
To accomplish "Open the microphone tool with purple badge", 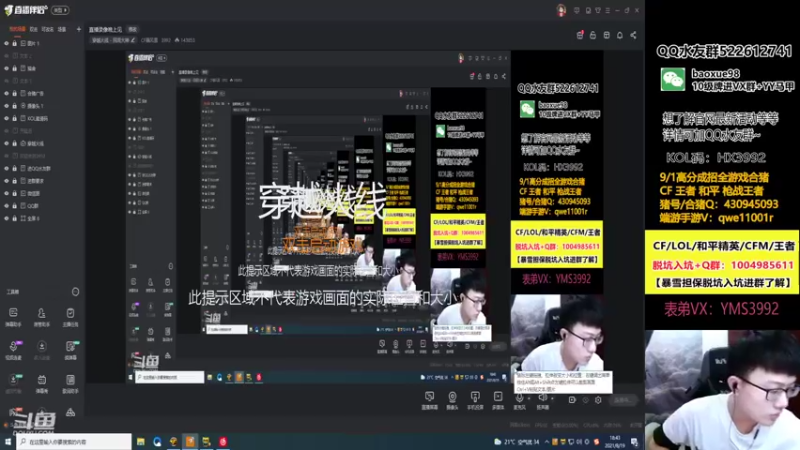I will point(13,349).
